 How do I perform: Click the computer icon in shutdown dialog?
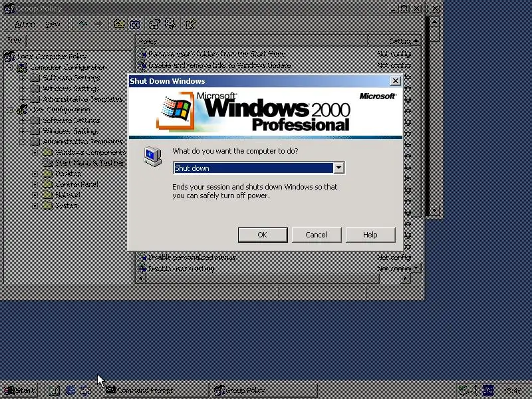(x=153, y=156)
